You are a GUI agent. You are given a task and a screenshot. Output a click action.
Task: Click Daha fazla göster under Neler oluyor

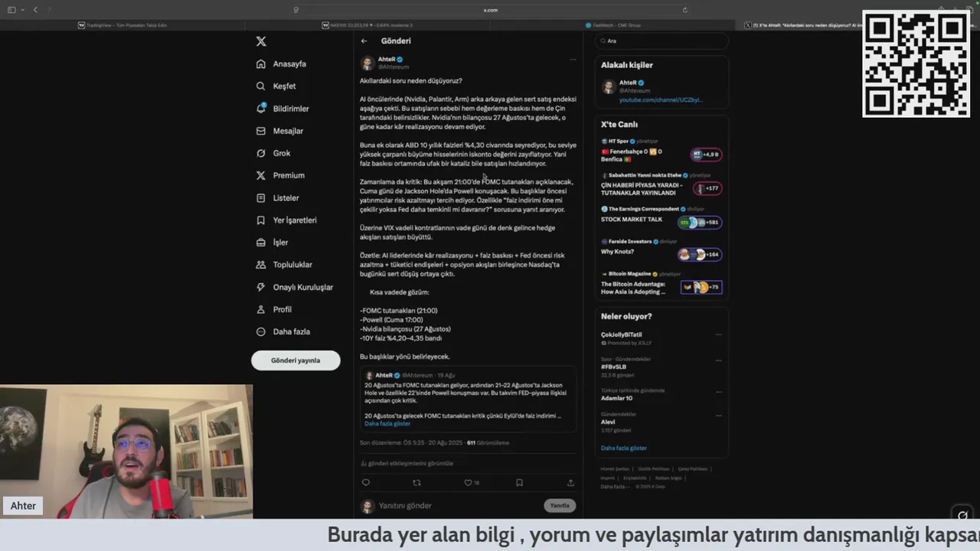point(624,448)
